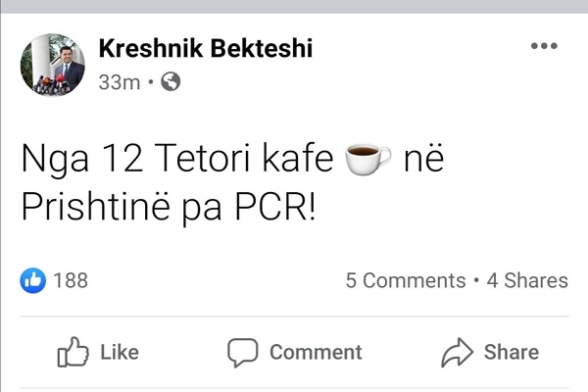Image resolution: width=588 pixels, height=392 pixels.
Task: Click the post text 'Nga 12 Tetori kafe'
Action: click(177, 160)
